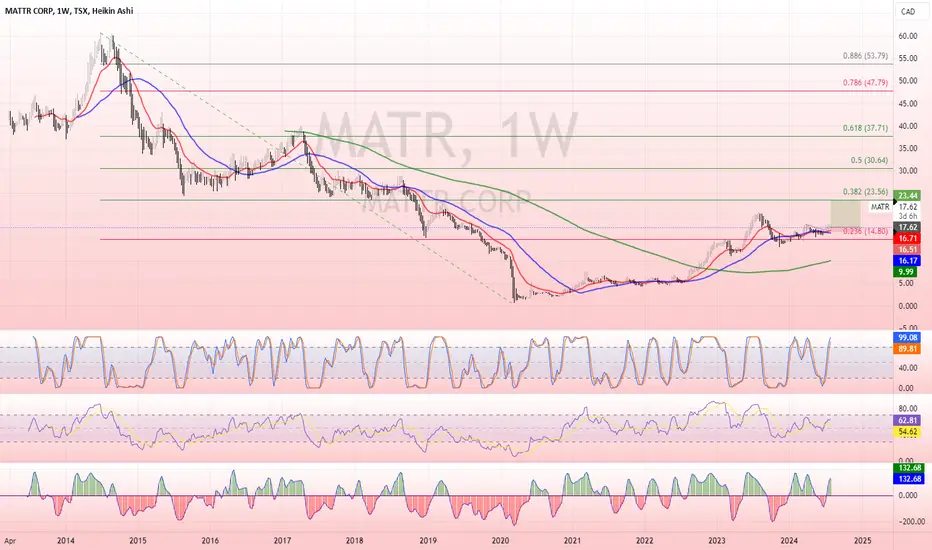This screenshot has height=550, width=932.
Task: Click the green 132.68 CCI value label
Action: (910, 468)
